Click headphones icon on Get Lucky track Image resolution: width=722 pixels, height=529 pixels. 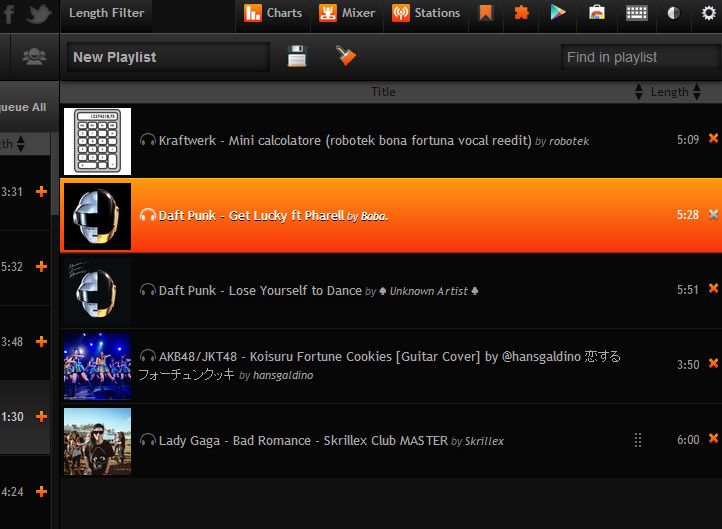148,215
